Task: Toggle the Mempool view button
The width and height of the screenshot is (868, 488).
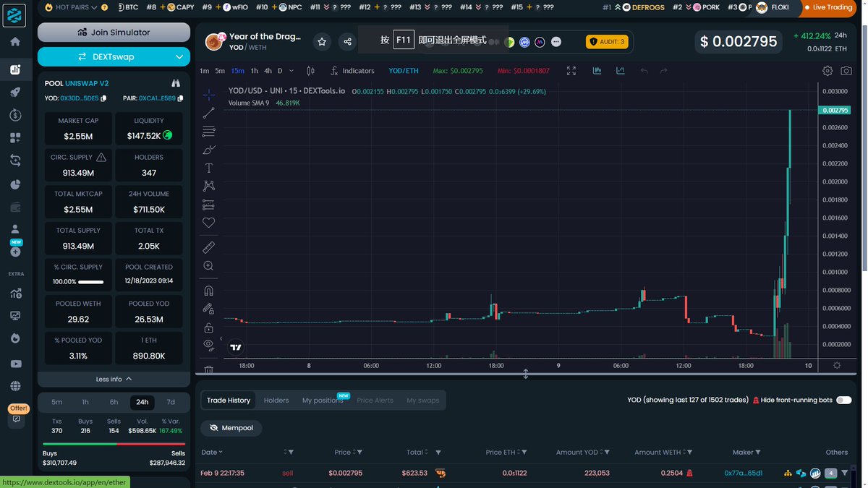Action: pyautogui.click(x=231, y=428)
